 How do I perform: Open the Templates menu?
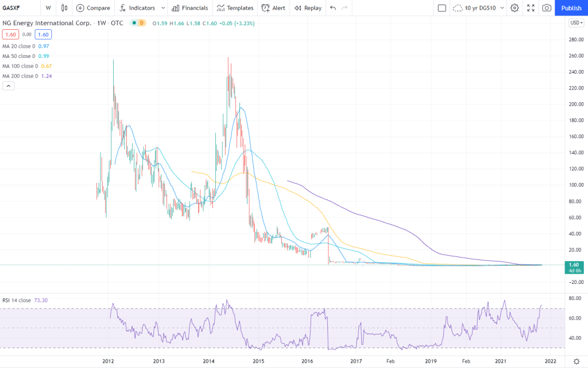pyautogui.click(x=235, y=8)
